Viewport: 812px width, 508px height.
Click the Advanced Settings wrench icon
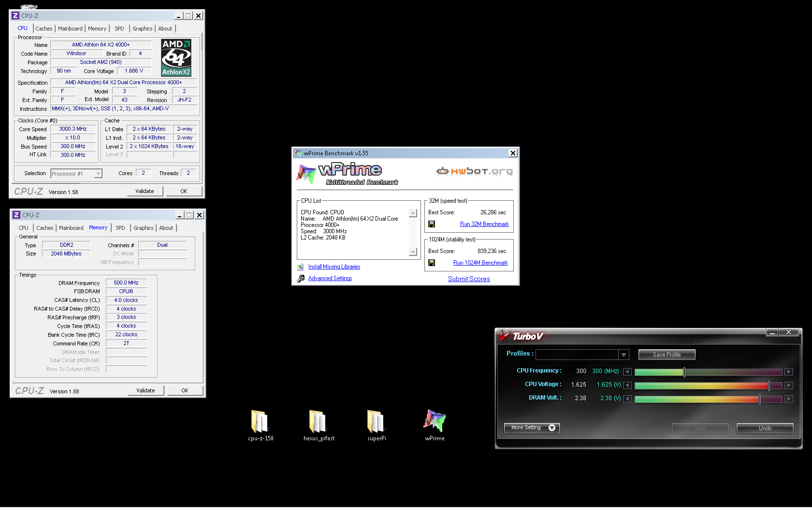click(301, 278)
